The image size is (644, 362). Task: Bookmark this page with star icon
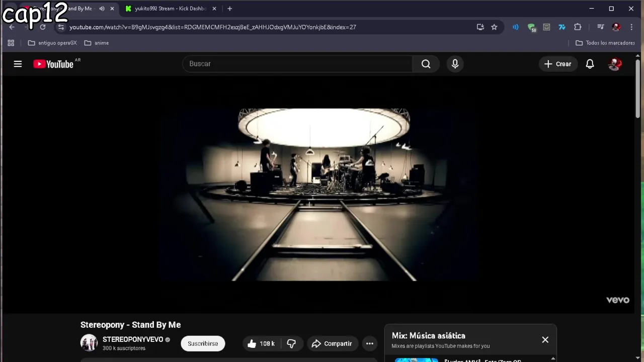coord(494,27)
